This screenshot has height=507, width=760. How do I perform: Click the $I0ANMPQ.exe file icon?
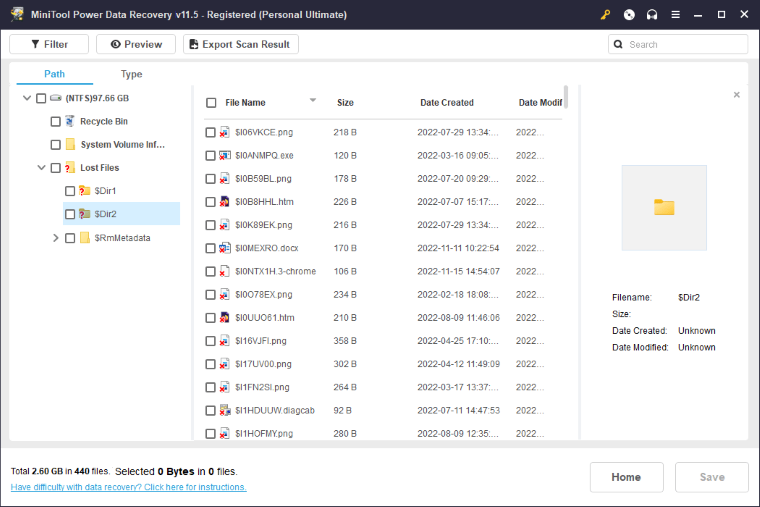[225, 155]
